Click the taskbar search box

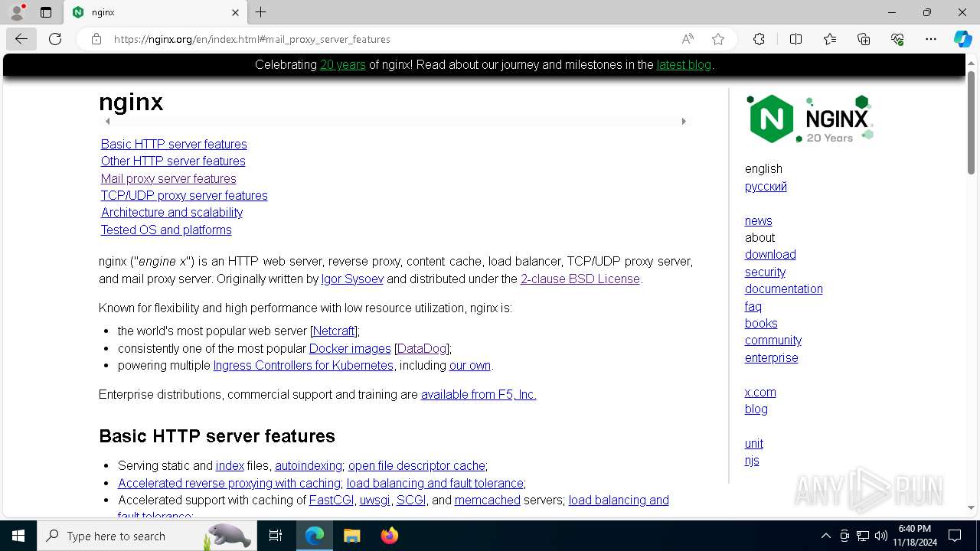pos(145,536)
